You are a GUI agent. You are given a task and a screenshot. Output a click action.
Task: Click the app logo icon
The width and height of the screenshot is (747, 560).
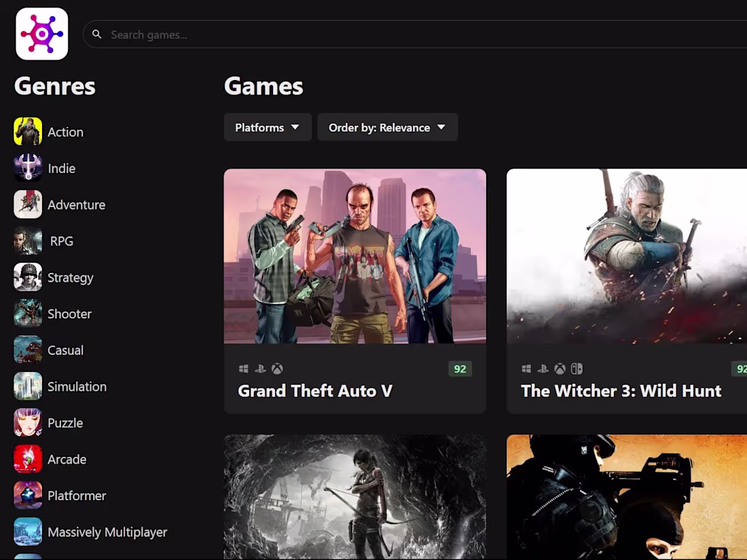[x=41, y=33]
